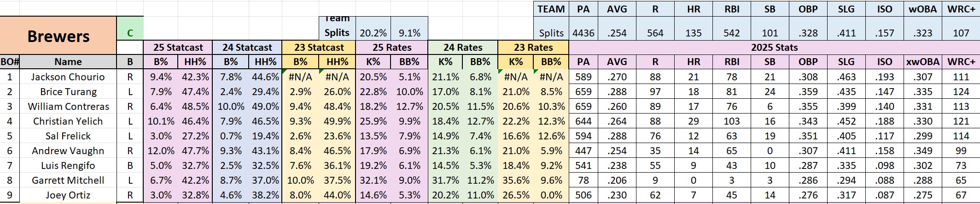Image resolution: width=980 pixels, height=204 pixels.
Task: Click the Team Splits 20.2% cell
Action: (x=373, y=33)
